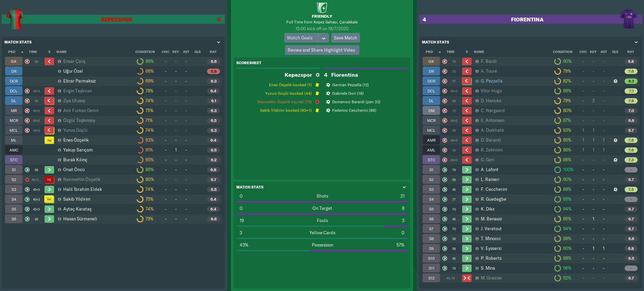644x291 pixels.
Task: Open the Watch Goals dropdown arrow
Action: pyautogui.click(x=324, y=38)
